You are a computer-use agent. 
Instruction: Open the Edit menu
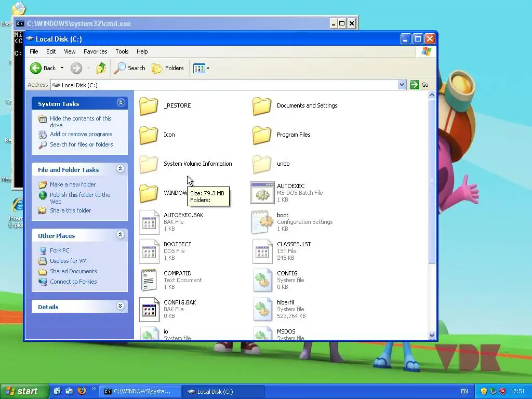pyautogui.click(x=51, y=51)
